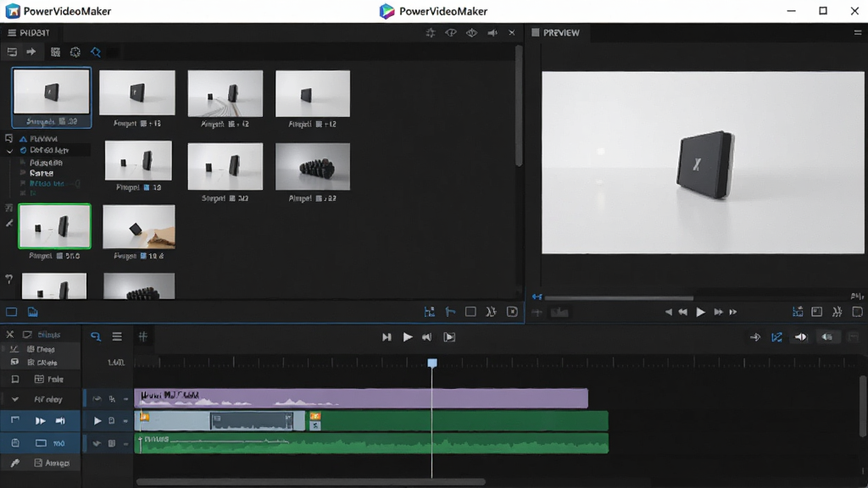
Task: Click the last rounded-square icon in Preview controls
Action: [858, 312]
